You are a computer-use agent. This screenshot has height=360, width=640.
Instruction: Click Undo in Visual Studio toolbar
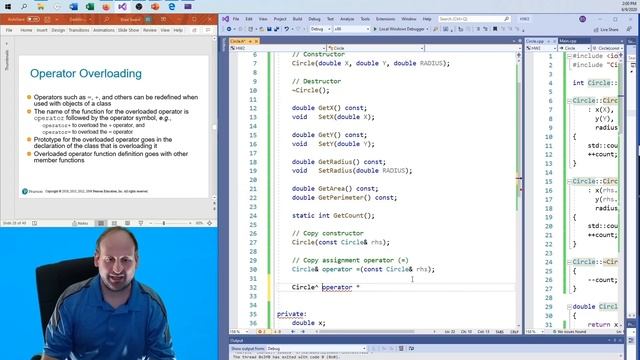tap(287, 29)
